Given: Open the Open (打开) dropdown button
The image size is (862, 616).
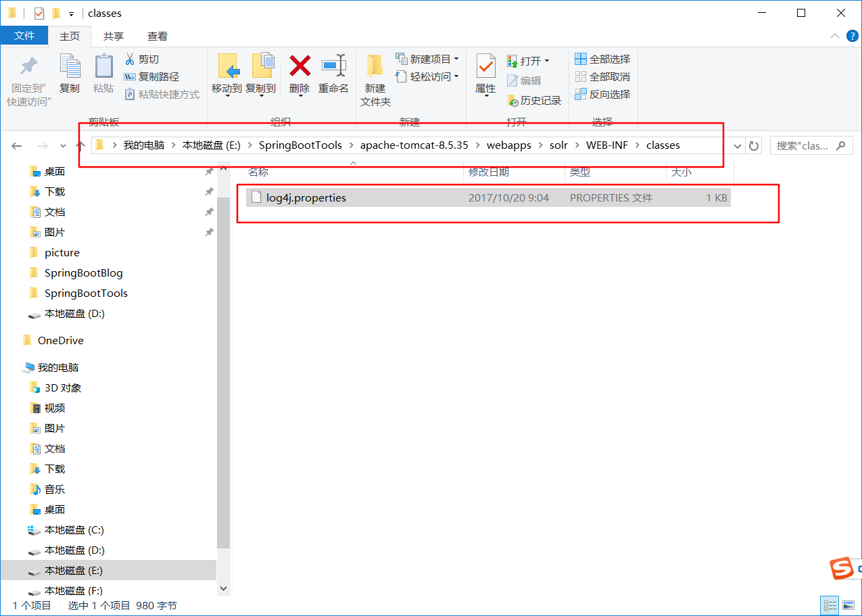Looking at the screenshot, I should tap(528, 61).
